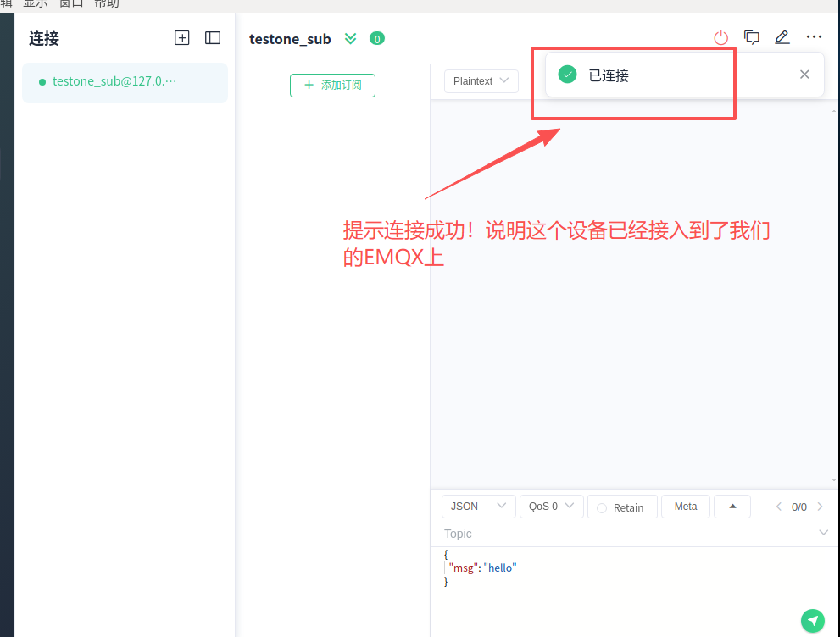Close the 已连接 notification toast
Image resolution: width=840 pixels, height=637 pixels.
coord(804,75)
